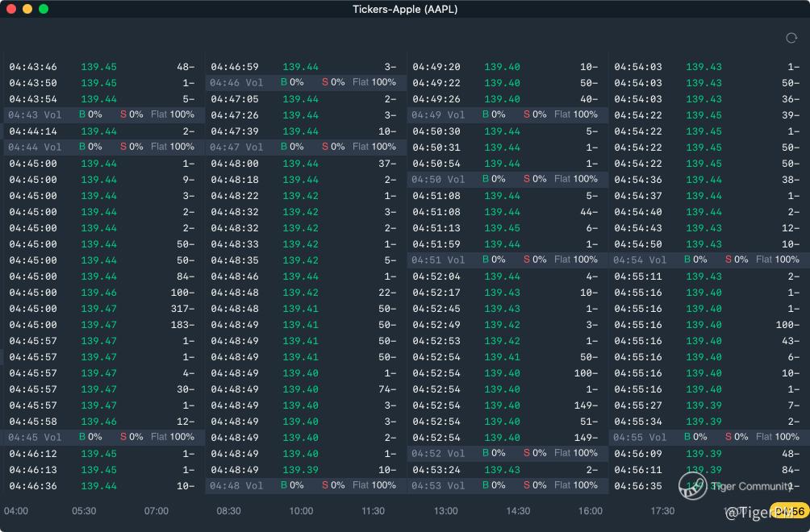This screenshot has width=810, height=532.
Task: Maximize the window using the green button
Action: click(x=44, y=9)
